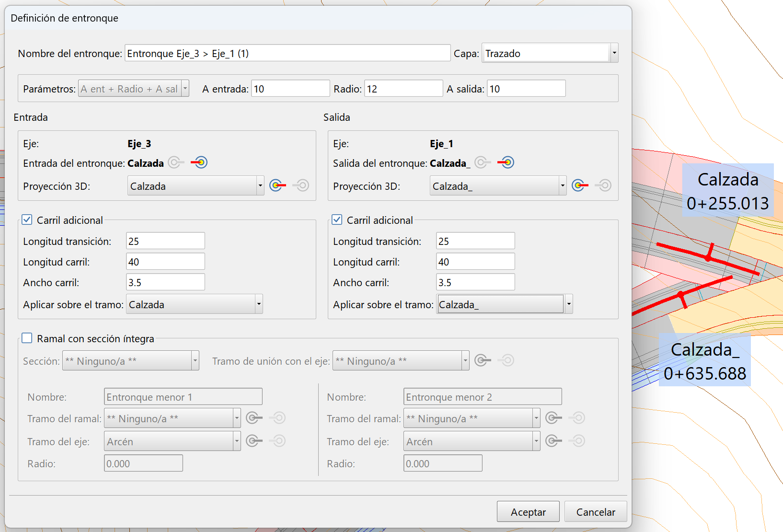
Task: Expand Entrada Proyección 3D dropdown
Action: tap(260, 186)
